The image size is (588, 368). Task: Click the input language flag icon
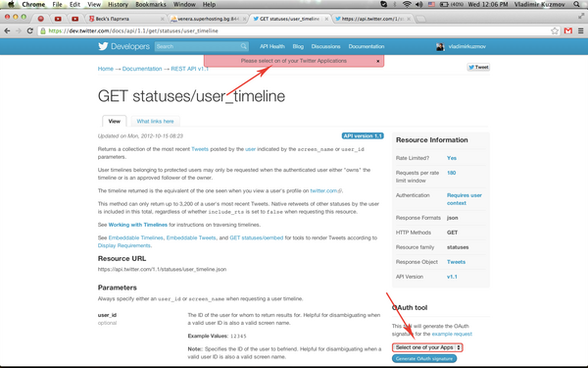431,4
